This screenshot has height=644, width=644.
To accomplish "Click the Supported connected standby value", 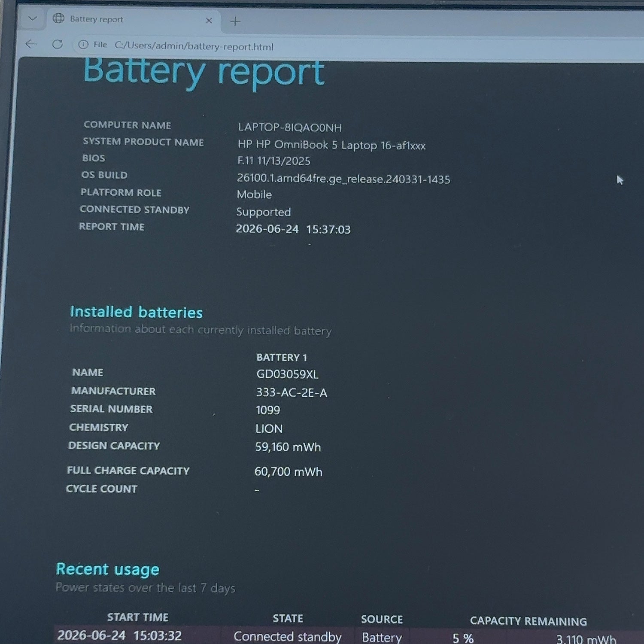I will pyautogui.click(x=264, y=212).
